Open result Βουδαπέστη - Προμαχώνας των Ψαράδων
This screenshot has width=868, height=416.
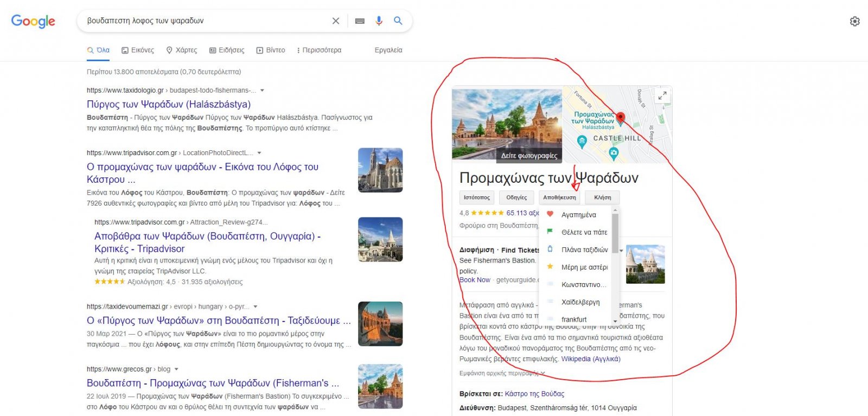[x=213, y=383]
